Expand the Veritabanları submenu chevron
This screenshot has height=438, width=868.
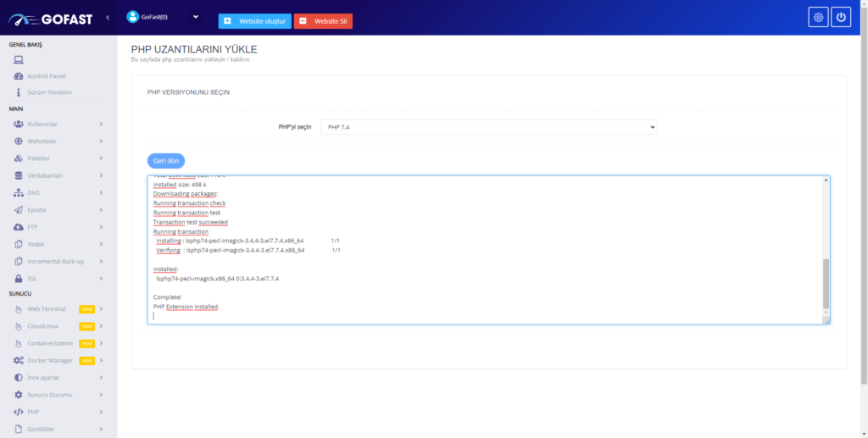pyautogui.click(x=101, y=175)
